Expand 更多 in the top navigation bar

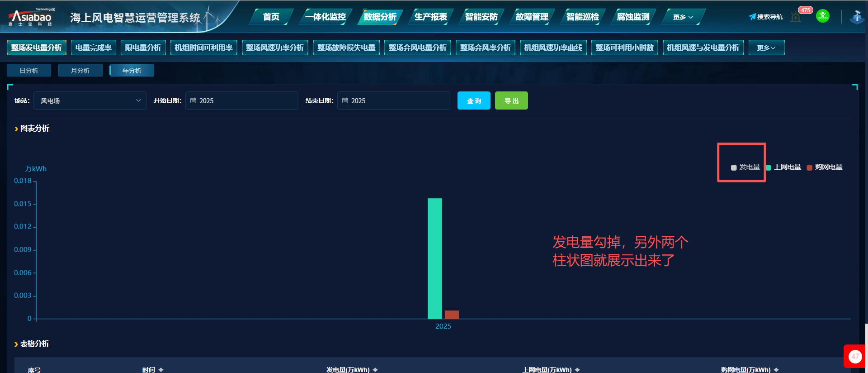683,17
